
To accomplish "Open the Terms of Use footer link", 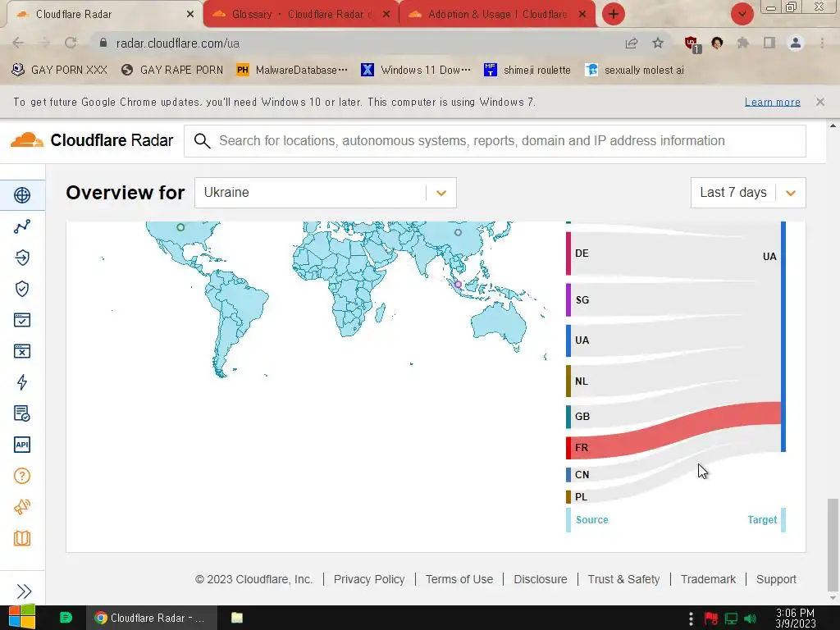I will [459, 579].
